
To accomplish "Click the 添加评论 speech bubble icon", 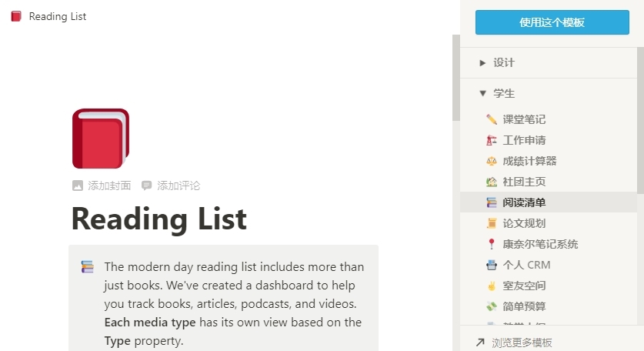I will pos(146,186).
